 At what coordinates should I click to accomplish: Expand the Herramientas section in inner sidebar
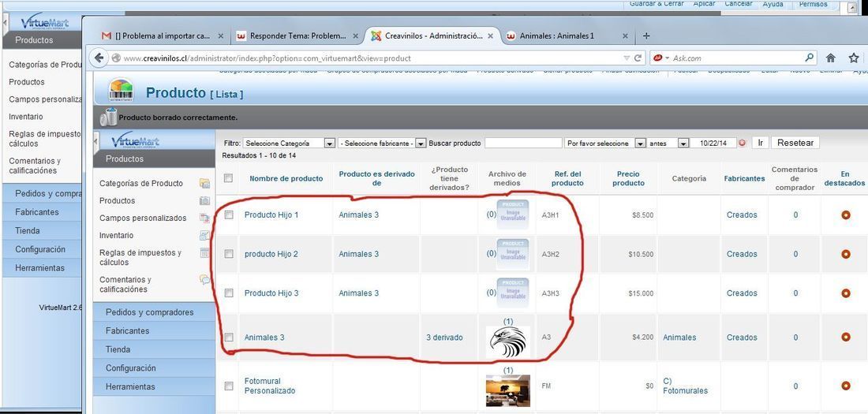point(154,386)
